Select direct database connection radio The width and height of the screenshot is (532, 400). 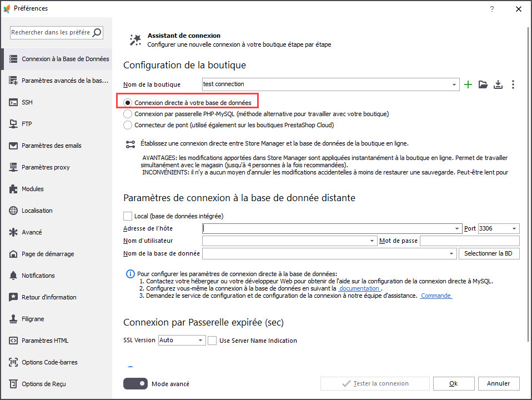(x=128, y=103)
